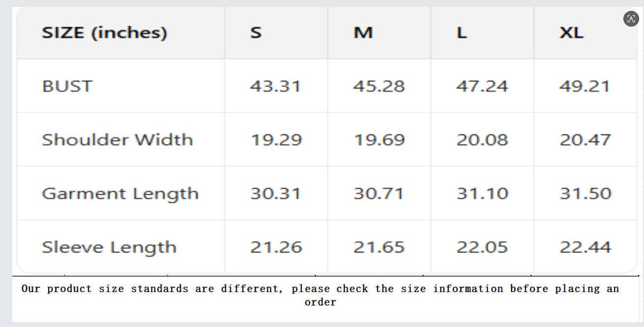644x327 pixels.
Task: Select the XL size column header
Action: 571,33
